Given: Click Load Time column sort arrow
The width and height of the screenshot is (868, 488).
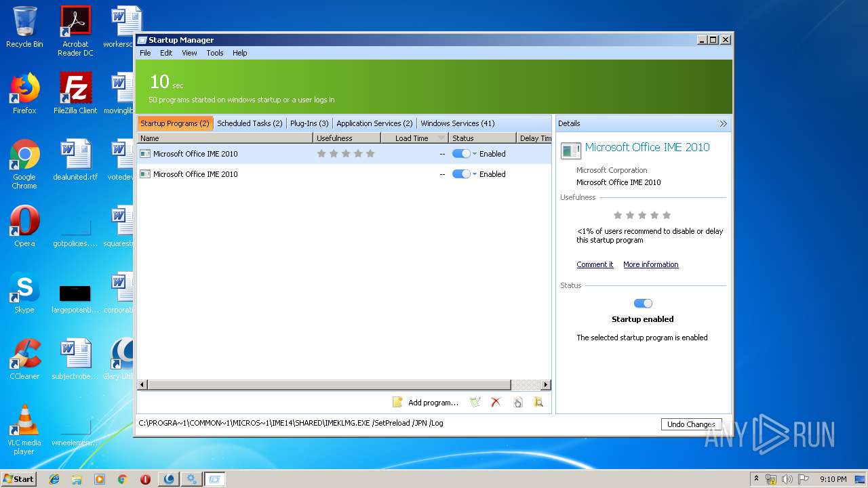Looking at the screenshot, I should point(441,138).
